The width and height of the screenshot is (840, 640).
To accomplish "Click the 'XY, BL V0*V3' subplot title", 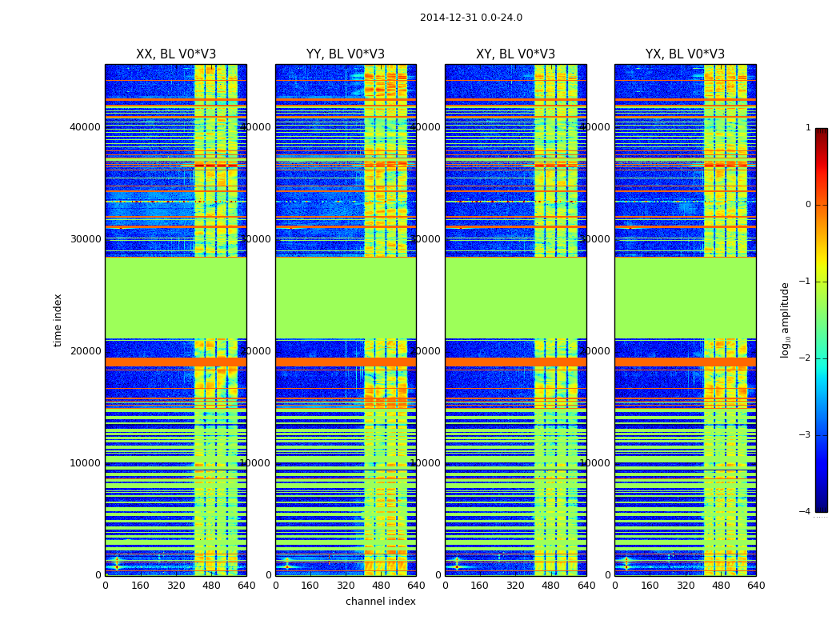I will pyautogui.click(x=515, y=54).
